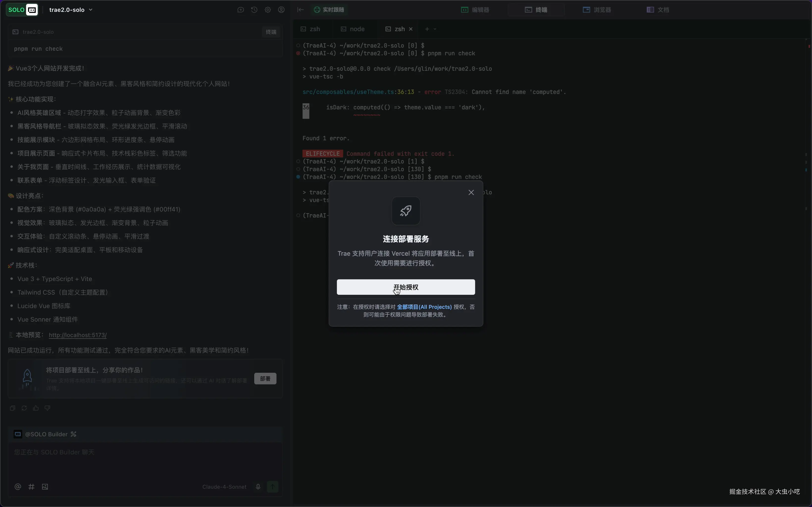Viewport: 812px width, 507px height.
Task: Click the SOLO mode toggle badge
Action: [22, 10]
